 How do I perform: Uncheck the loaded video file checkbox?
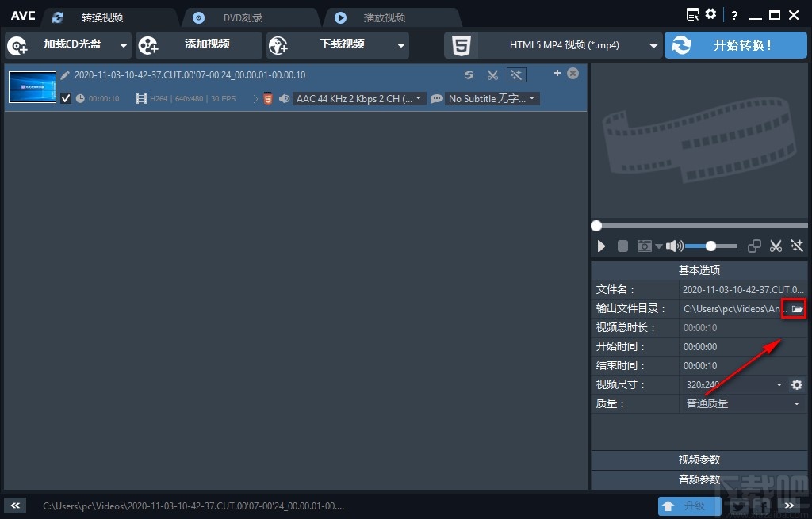66,98
